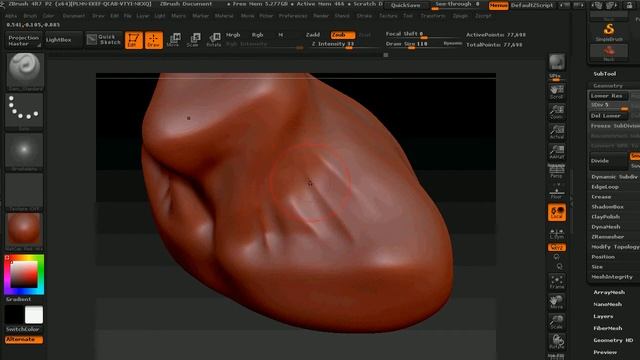Click the orange Menus button

click(x=498, y=6)
